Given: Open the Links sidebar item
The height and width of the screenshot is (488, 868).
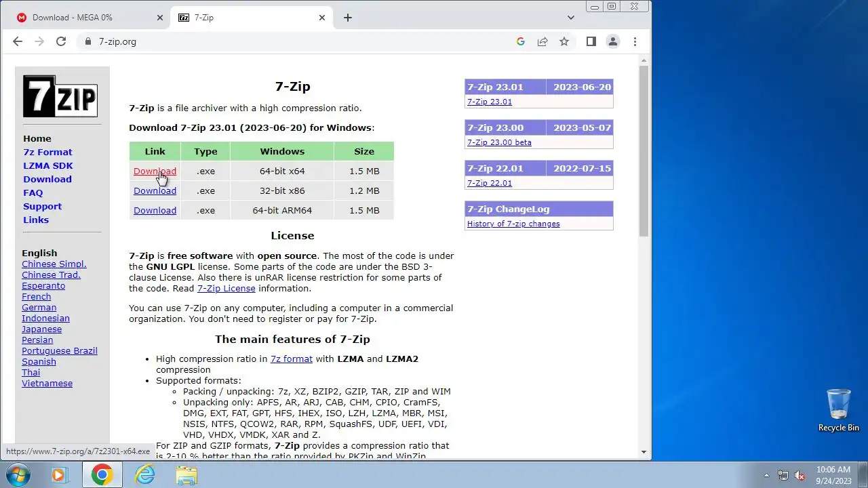Looking at the screenshot, I should 36,220.
